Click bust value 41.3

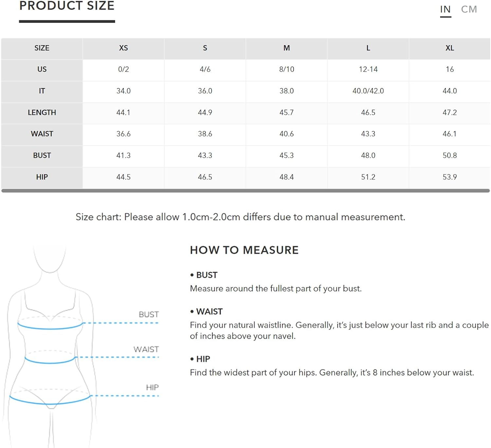coord(123,155)
